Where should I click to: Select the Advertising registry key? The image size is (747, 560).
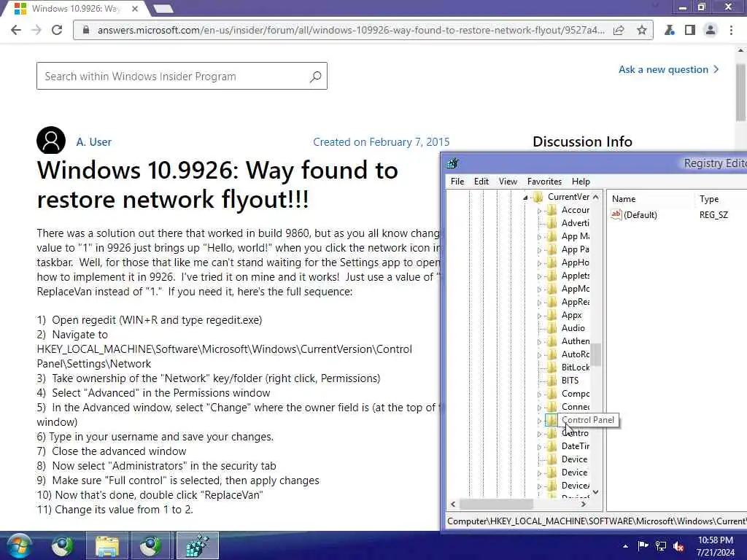click(575, 223)
